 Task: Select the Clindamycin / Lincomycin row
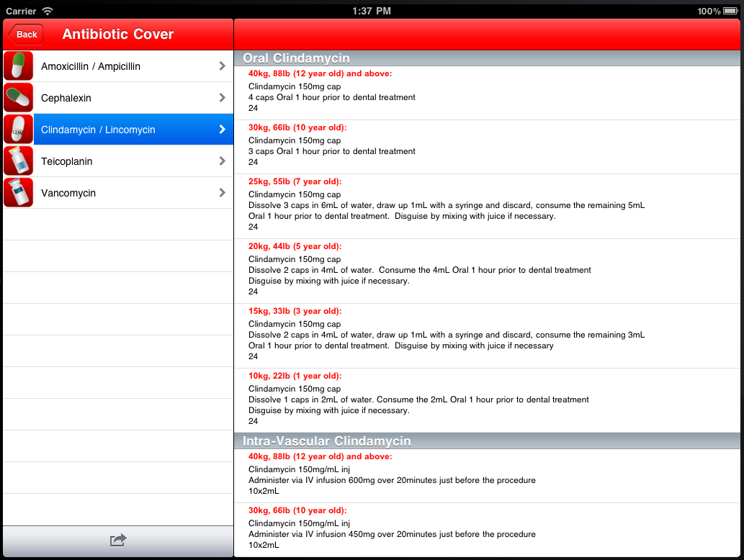(118, 130)
